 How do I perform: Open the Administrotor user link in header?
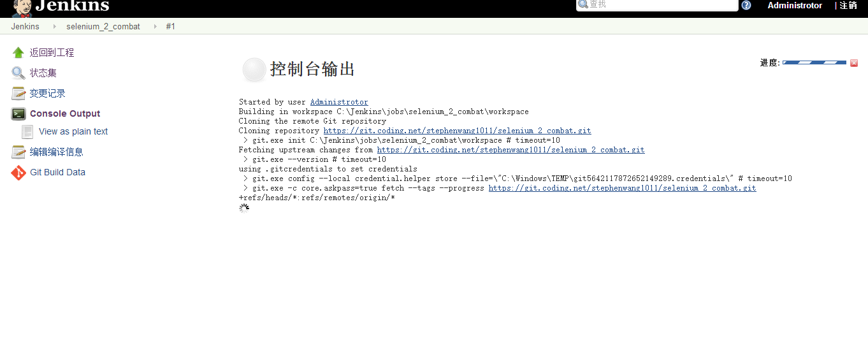point(795,5)
